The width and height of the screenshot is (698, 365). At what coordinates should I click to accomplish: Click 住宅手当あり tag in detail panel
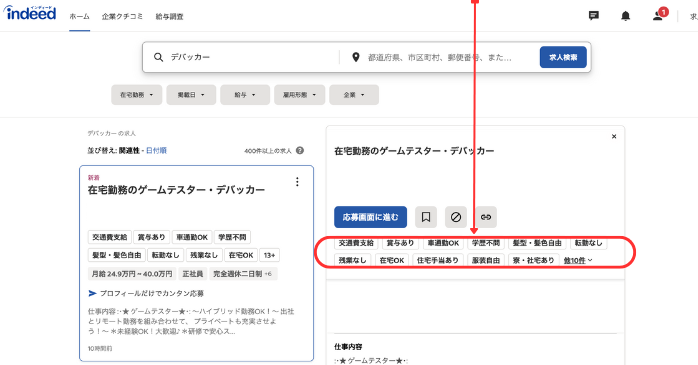pos(438,260)
